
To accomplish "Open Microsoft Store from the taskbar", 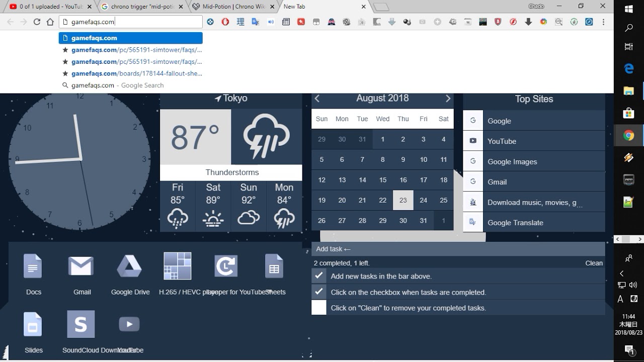I will 628,113.
